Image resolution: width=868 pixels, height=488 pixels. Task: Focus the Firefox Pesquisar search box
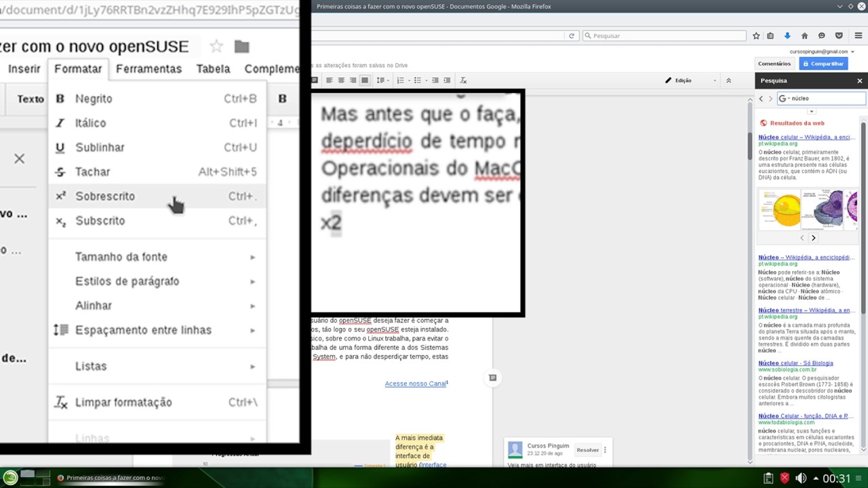click(665, 36)
